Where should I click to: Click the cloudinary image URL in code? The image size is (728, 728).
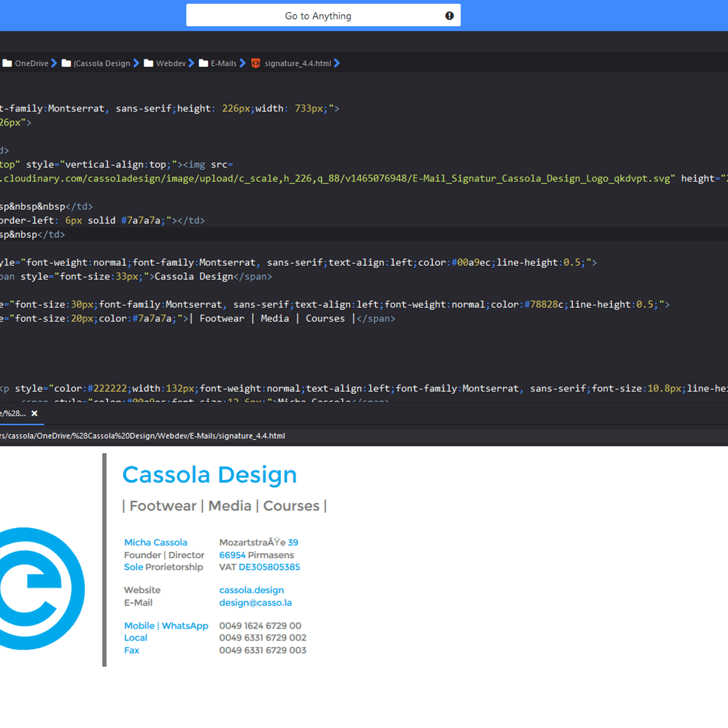(337, 178)
